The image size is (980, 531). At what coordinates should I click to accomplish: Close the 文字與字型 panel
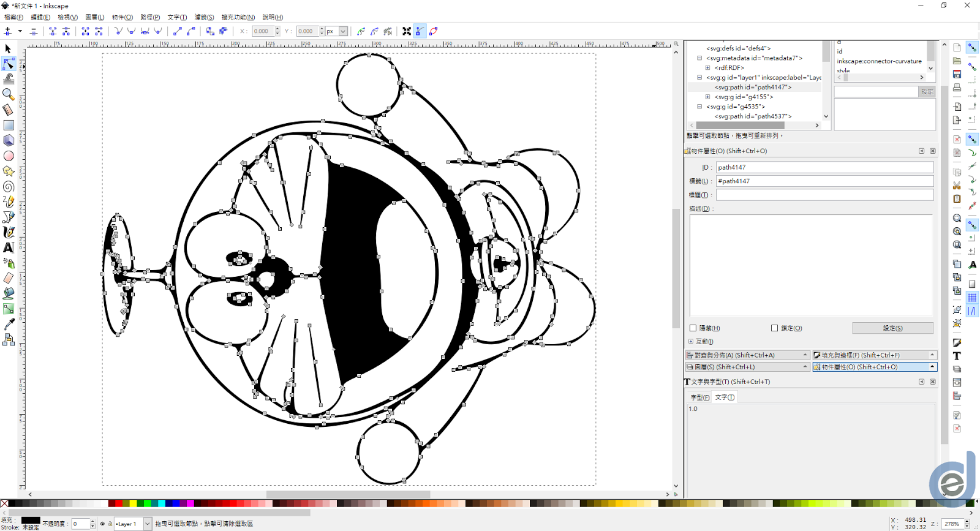pyautogui.click(x=933, y=382)
